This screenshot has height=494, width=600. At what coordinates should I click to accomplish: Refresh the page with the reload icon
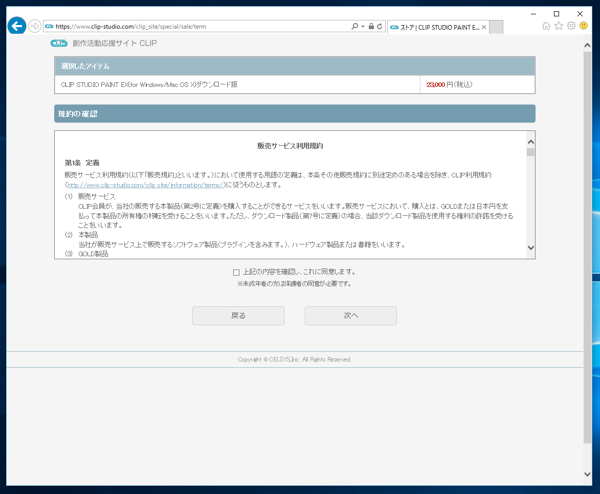pos(379,26)
